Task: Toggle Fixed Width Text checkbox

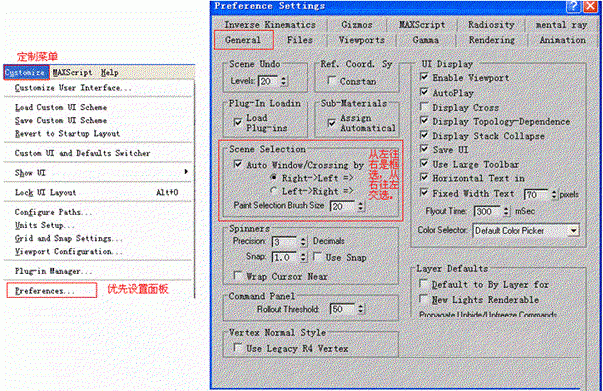Action: pyautogui.click(x=424, y=193)
